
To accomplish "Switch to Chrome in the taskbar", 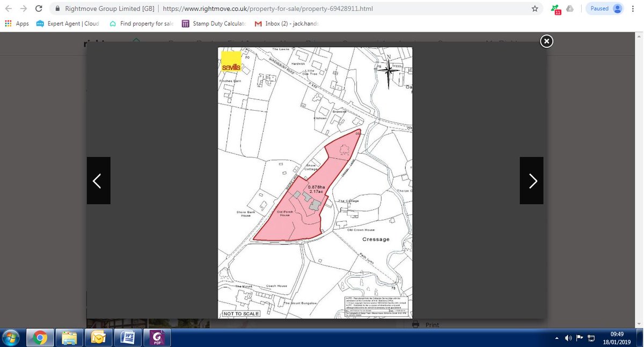I will (39, 338).
